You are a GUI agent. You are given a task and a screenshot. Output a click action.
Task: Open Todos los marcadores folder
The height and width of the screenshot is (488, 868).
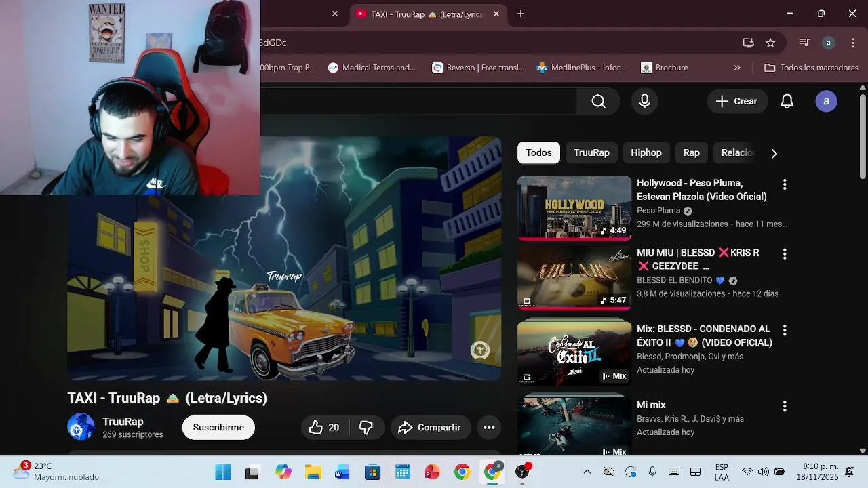point(811,68)
